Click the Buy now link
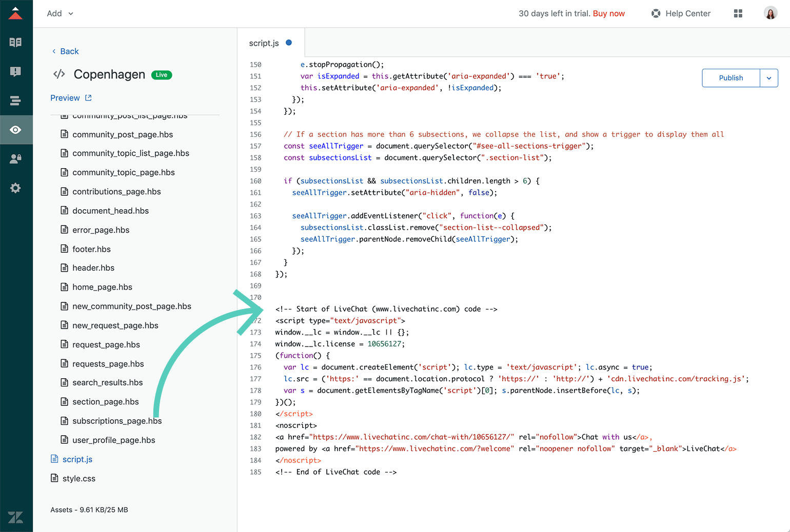The height and width of the screenshot is (532, 790). coord(609,13)
